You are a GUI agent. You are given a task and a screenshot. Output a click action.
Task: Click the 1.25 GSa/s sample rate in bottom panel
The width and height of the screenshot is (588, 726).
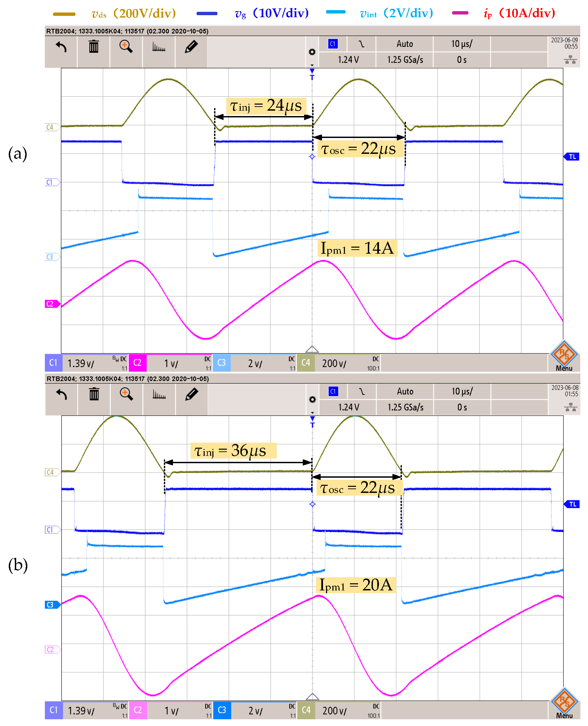(406, 408)
